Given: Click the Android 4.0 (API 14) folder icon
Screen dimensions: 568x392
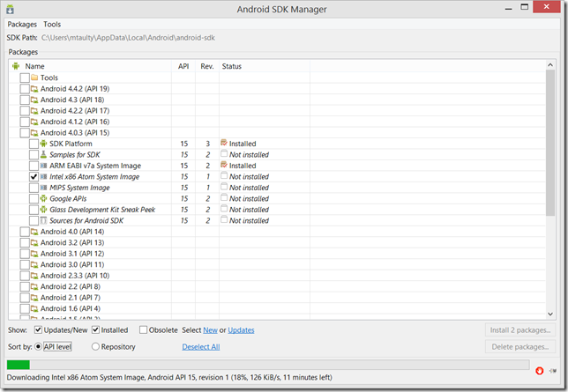Looking at the screenshot, I should pos(34,232).
